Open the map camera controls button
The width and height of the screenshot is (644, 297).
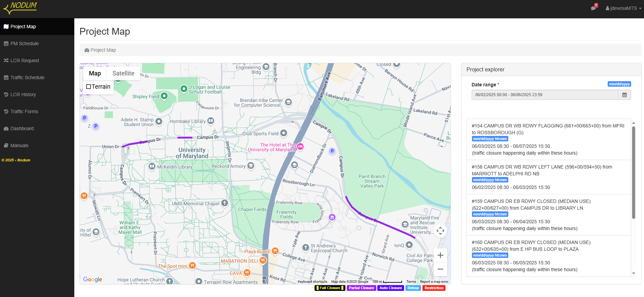point(440,231)
